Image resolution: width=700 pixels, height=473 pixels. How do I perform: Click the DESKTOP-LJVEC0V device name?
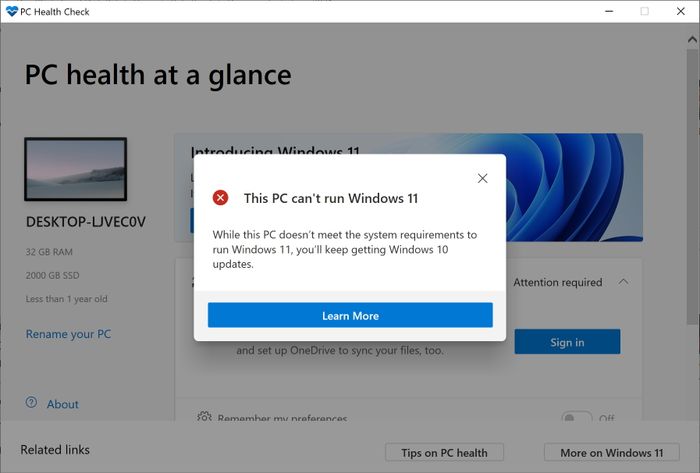(x=85, y=222)
